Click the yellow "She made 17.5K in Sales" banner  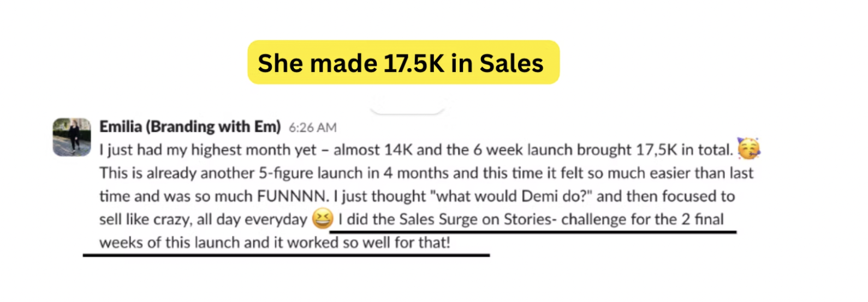pyautogui.click(x=403, y=63)
